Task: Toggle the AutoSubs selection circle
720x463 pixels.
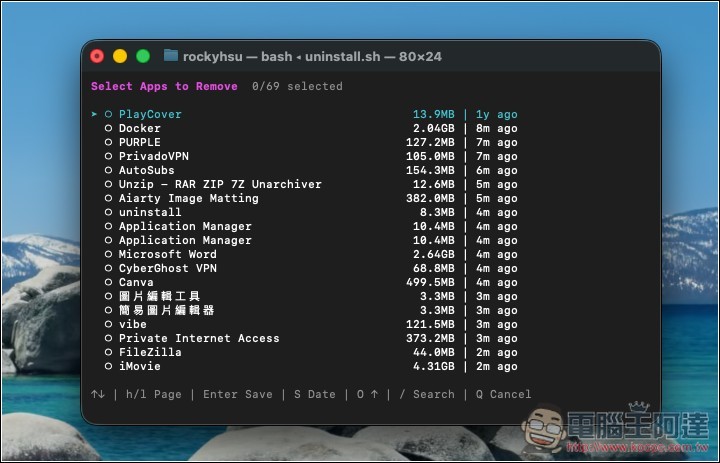Action: click(108, 170)
